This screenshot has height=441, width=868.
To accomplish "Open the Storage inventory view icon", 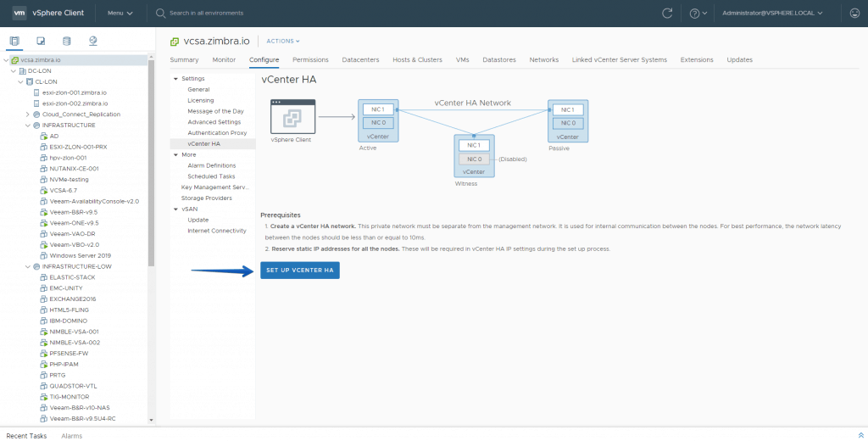I will tap(67, 41).
